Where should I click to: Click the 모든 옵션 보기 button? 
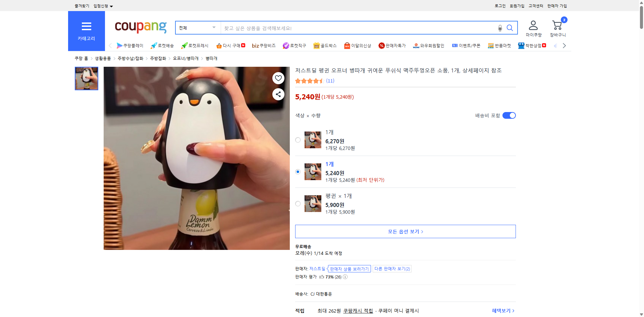(405, 231)
